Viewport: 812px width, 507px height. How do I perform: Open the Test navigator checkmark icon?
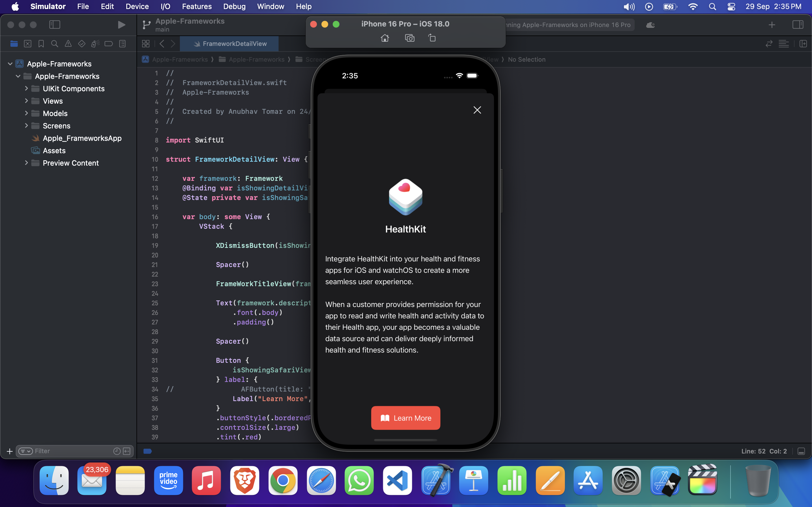(81, 44)
